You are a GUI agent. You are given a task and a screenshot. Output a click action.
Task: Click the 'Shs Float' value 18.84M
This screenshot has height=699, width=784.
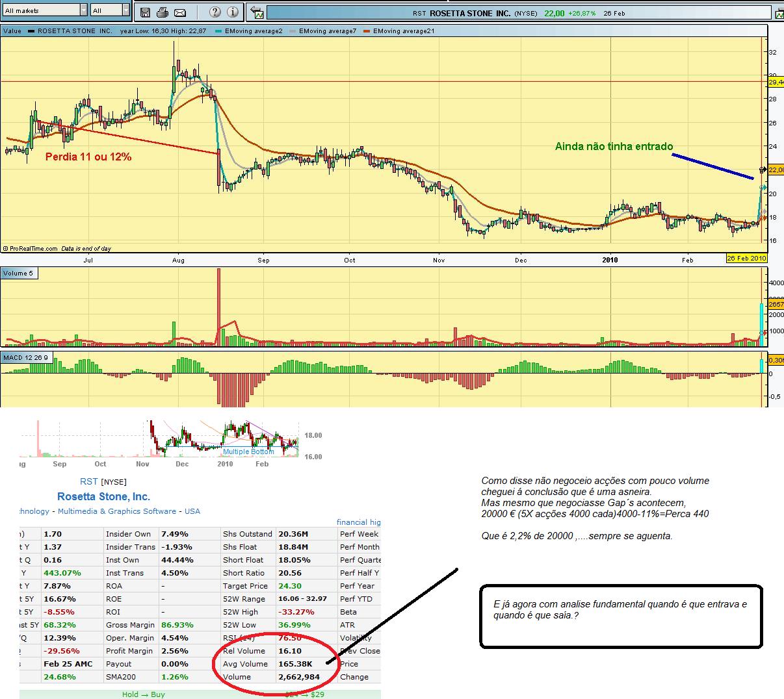click(x=293, y=547)
